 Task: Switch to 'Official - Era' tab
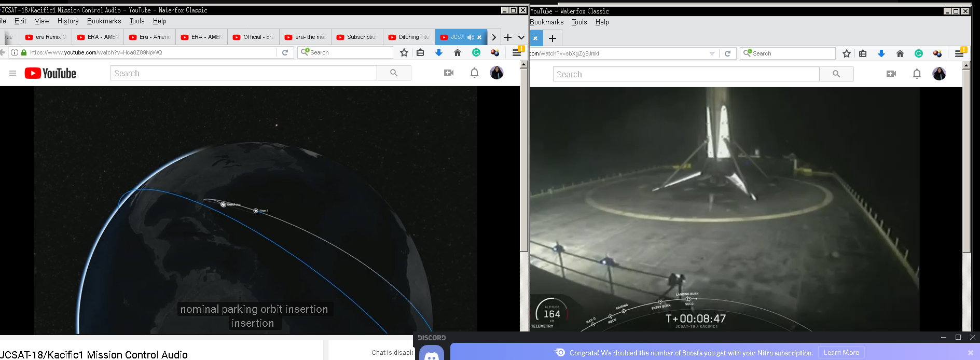tap(253, 37)
